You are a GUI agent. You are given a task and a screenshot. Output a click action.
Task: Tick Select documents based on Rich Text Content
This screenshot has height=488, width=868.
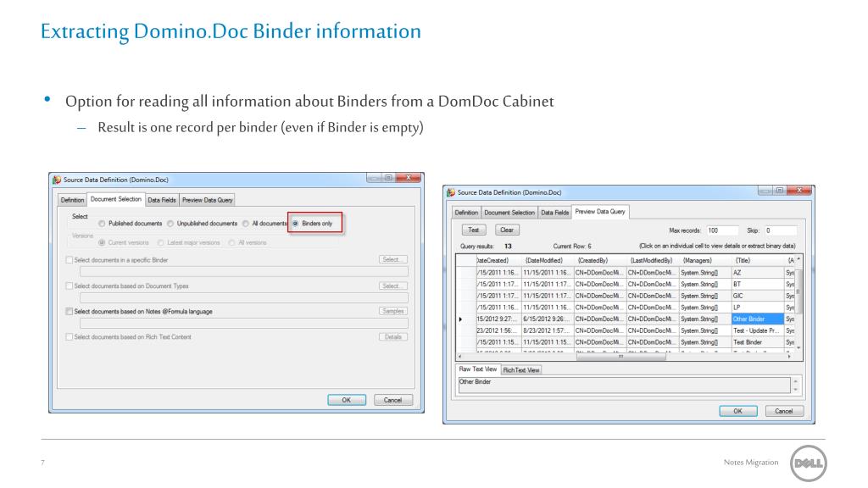click(x=70, y=337)
